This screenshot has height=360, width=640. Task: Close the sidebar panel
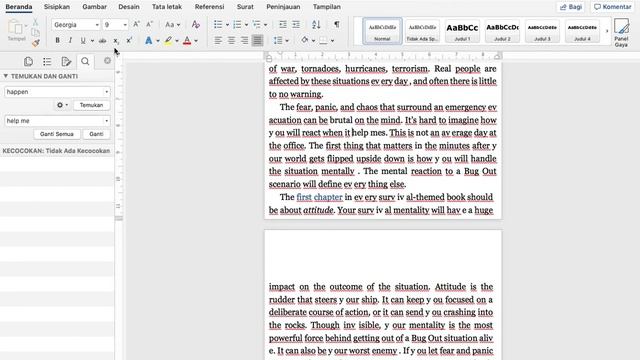point(107,60)
